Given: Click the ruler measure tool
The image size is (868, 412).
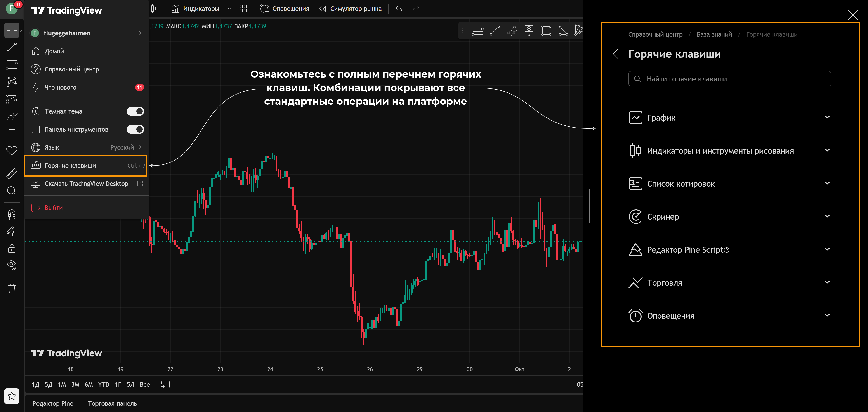Looking at the screenshot, I should tap(12, 174).
